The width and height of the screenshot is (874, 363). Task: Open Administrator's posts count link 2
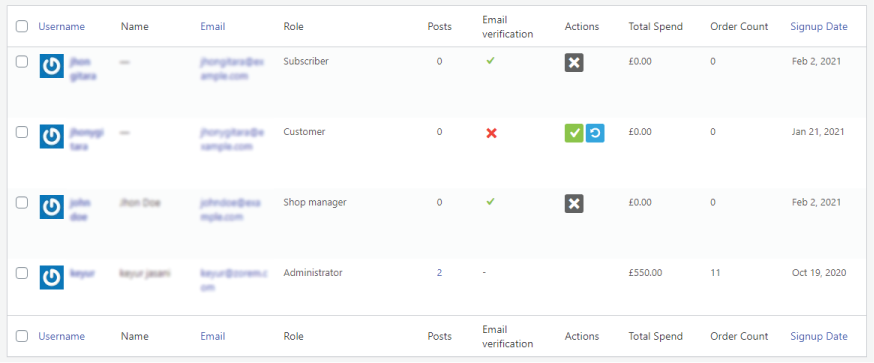(x=439, y=273)
